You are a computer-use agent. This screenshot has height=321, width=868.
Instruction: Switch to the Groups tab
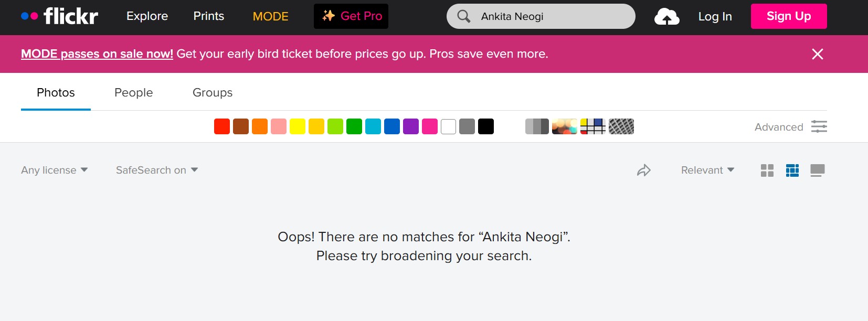coord(213,93)
